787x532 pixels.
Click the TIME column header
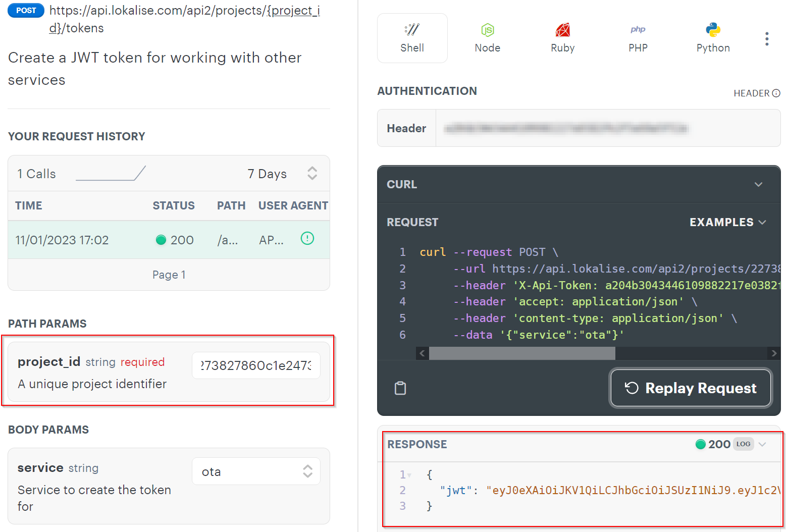(x=29, y=205)
